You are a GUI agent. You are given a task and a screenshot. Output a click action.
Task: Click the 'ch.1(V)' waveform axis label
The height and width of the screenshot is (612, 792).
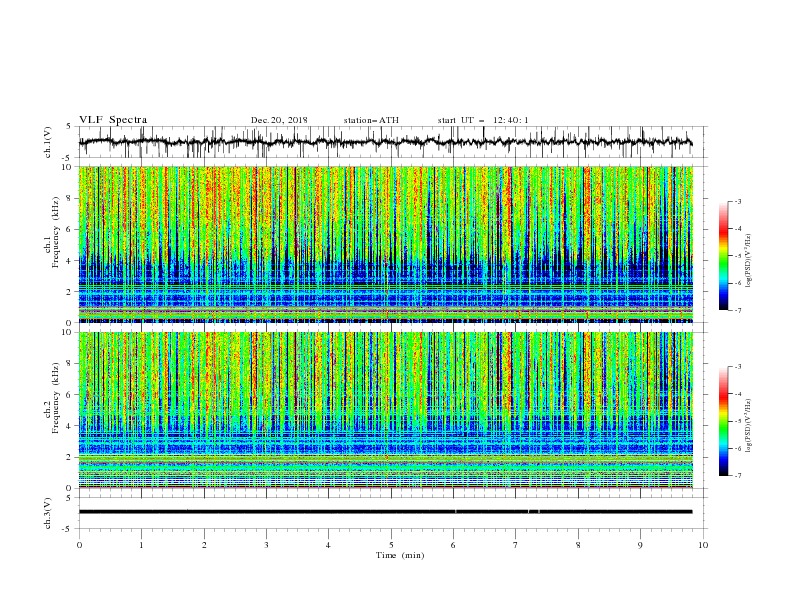click(x=48, y=142)
